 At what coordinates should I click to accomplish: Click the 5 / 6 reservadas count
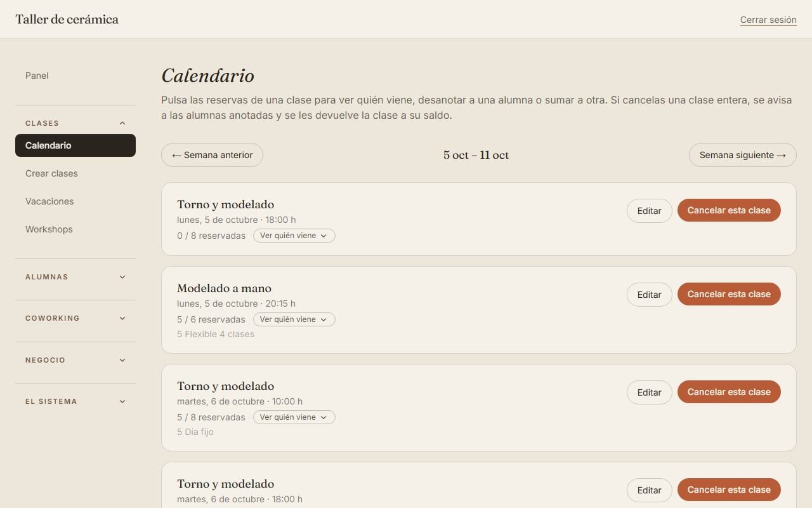point(211,319)
